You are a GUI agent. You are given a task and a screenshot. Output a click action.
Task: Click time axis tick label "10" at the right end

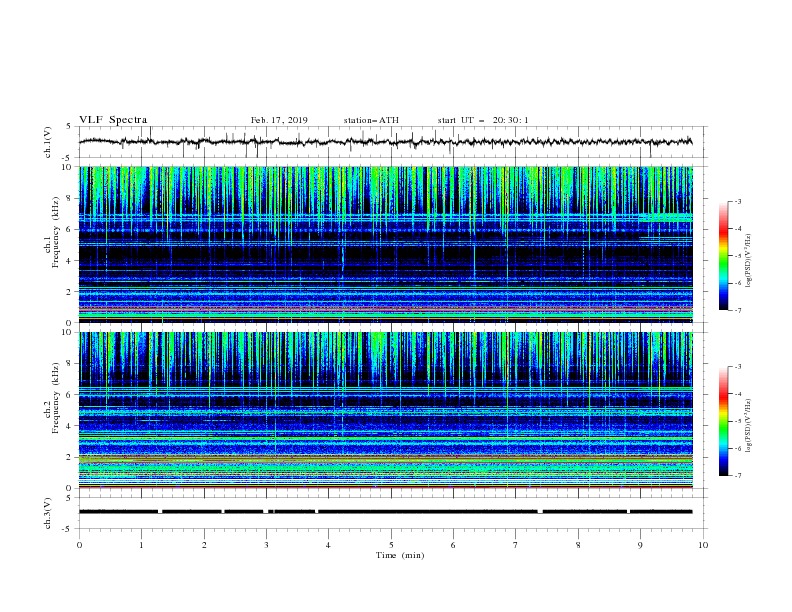tap(703, 545)
